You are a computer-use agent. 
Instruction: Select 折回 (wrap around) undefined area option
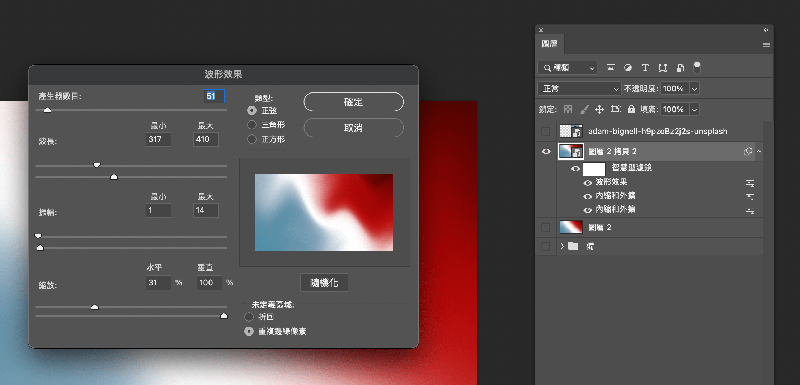pos(249,317)
